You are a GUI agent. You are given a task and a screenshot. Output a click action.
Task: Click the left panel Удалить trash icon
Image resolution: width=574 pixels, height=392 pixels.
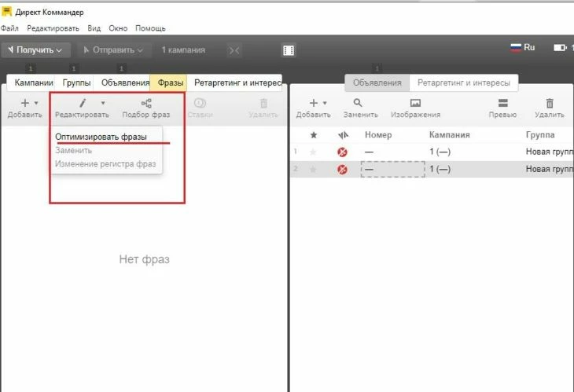tap(263, 103)
